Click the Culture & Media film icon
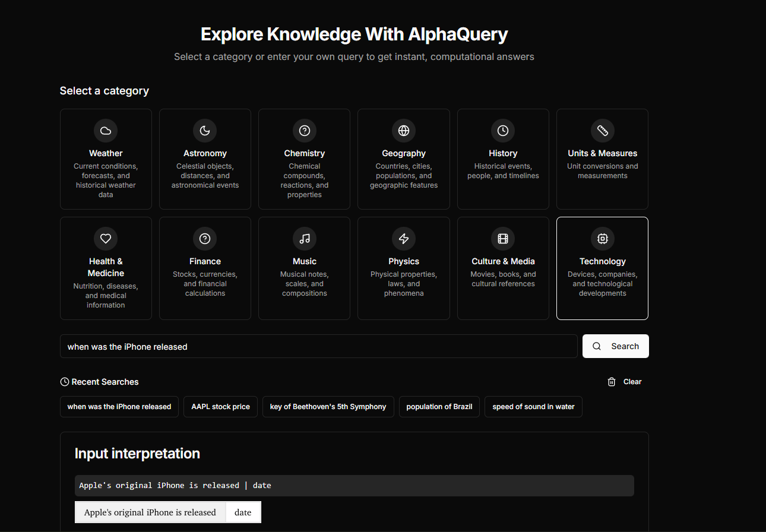The height and width of the screenshot is (532, 766). coord(503,239)
